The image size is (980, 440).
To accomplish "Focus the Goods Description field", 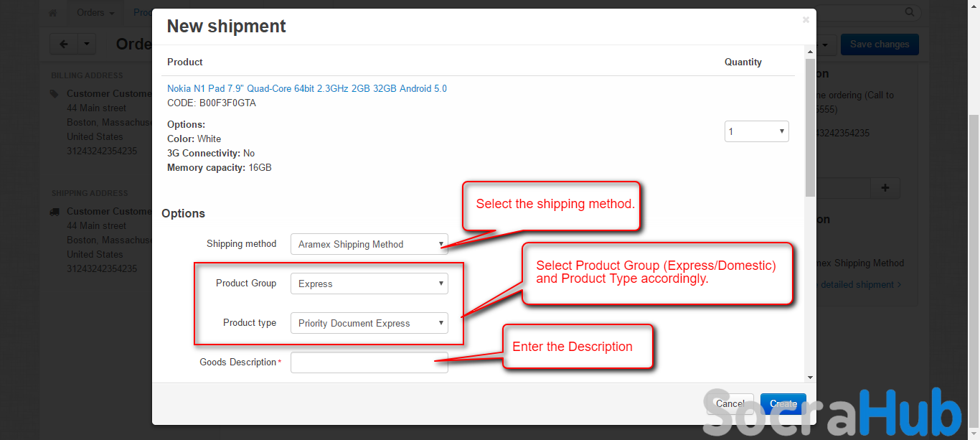I will [369, 362].
